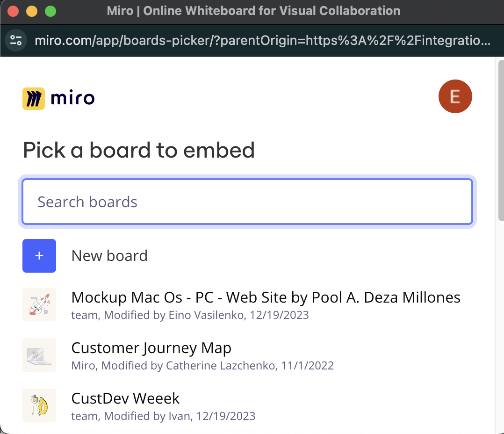Select the CustDev Weeek board thumbnail
The width and height of the screenshot is (504, 434).
tap(39, 405)
